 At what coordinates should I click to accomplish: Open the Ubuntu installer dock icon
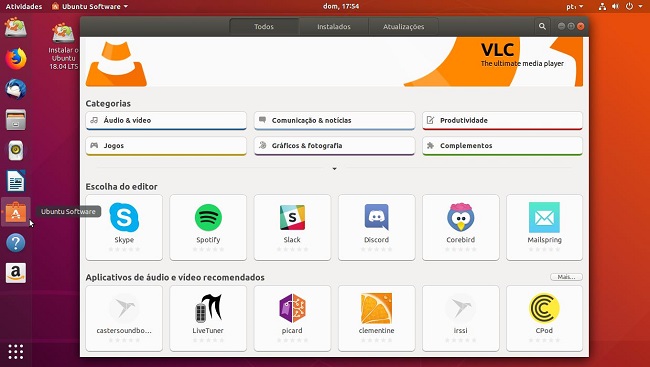[x=16, y=27]
